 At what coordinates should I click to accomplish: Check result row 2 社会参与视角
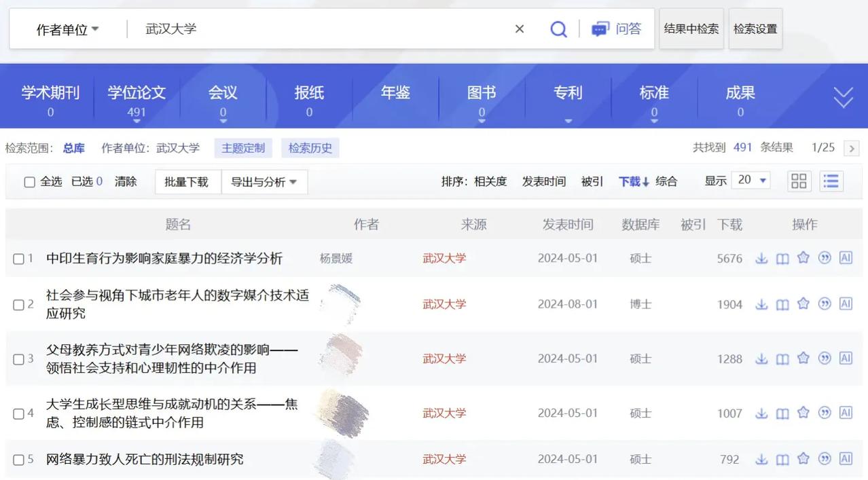tap(18, 305)
